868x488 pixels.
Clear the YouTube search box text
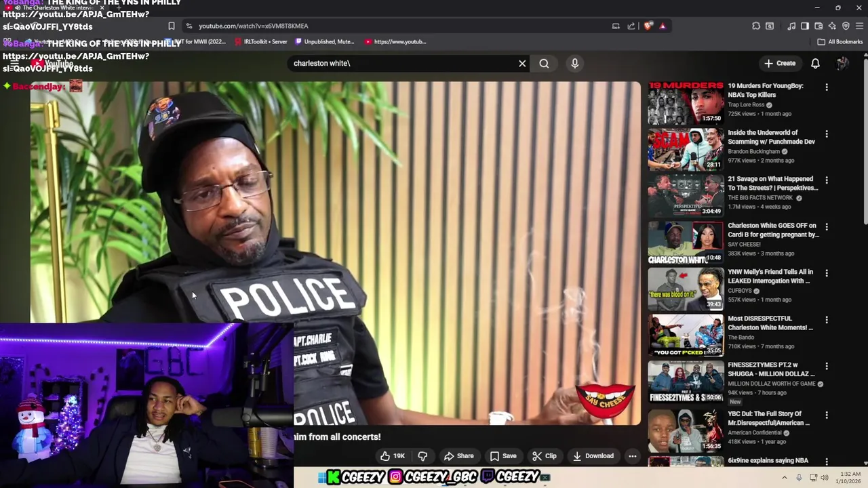tap(522, 63)
